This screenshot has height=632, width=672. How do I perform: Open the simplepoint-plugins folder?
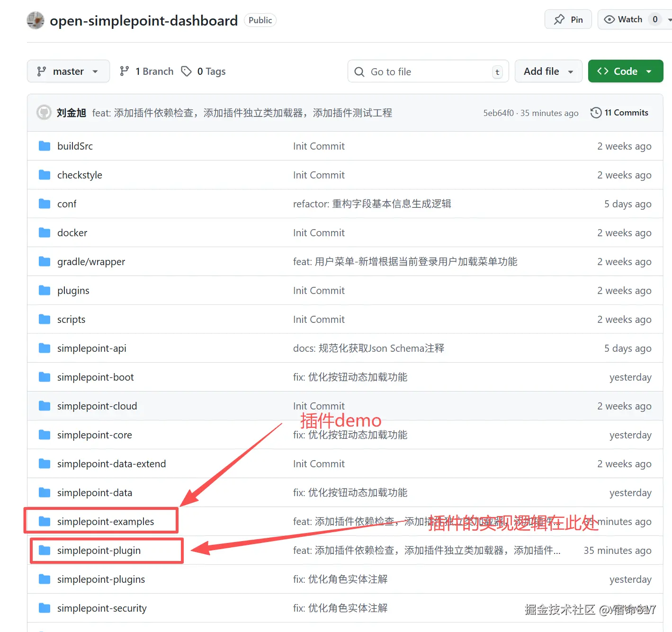coord(101,579)
